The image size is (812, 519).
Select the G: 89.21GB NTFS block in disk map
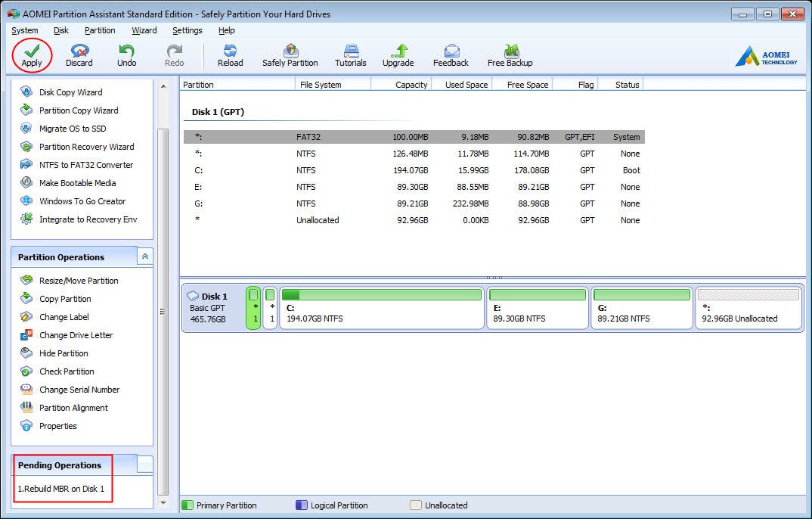pos(642,308)
